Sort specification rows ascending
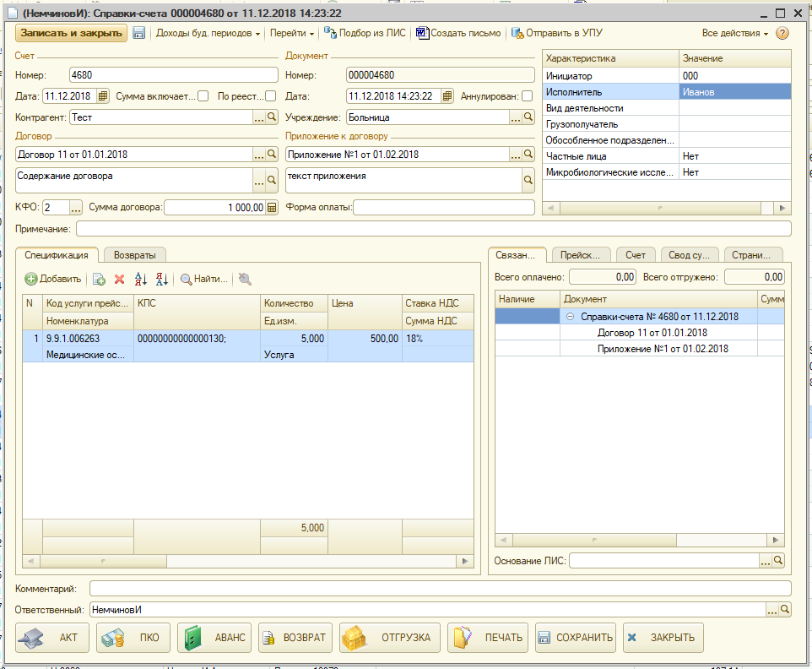Viewport: 812px width, 669px height. [142, 279]
